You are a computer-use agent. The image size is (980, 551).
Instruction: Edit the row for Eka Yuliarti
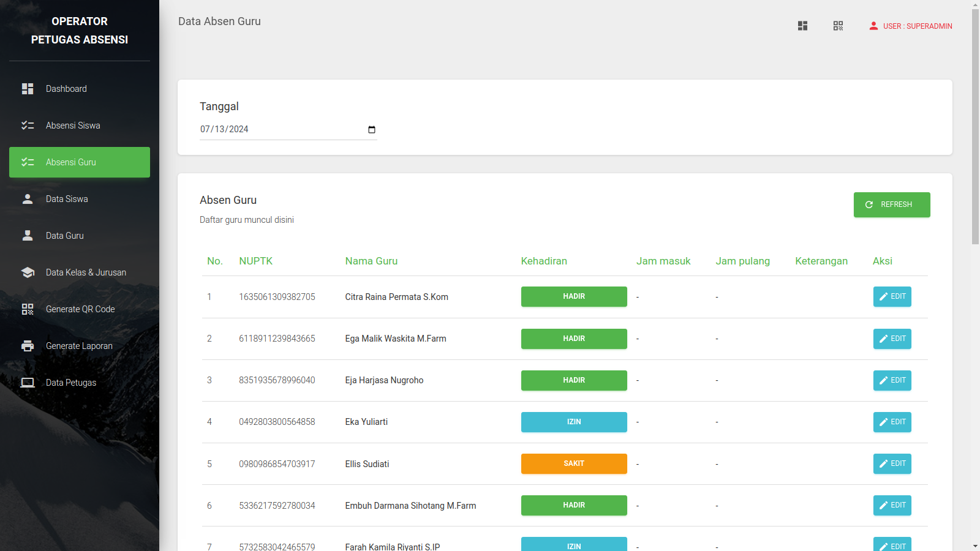tap(892, 422)
